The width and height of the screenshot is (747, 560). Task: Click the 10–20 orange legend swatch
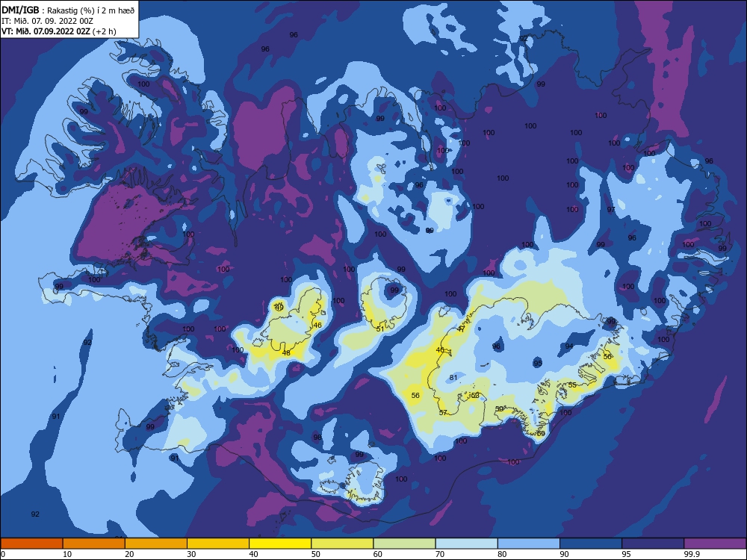(94, 544)
